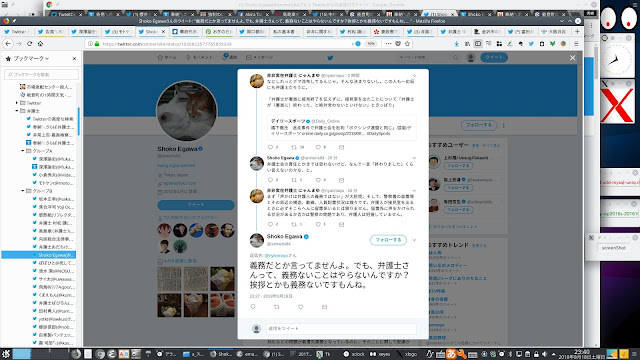
Task: Click the 90% zoom level indicator
Action: click(x=371, y=44)
